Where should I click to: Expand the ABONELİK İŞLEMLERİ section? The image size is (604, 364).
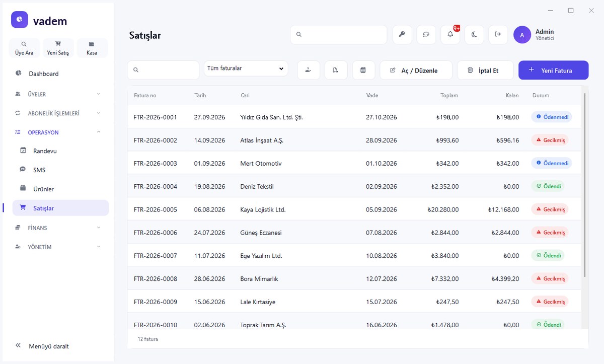tap(58, 113)
